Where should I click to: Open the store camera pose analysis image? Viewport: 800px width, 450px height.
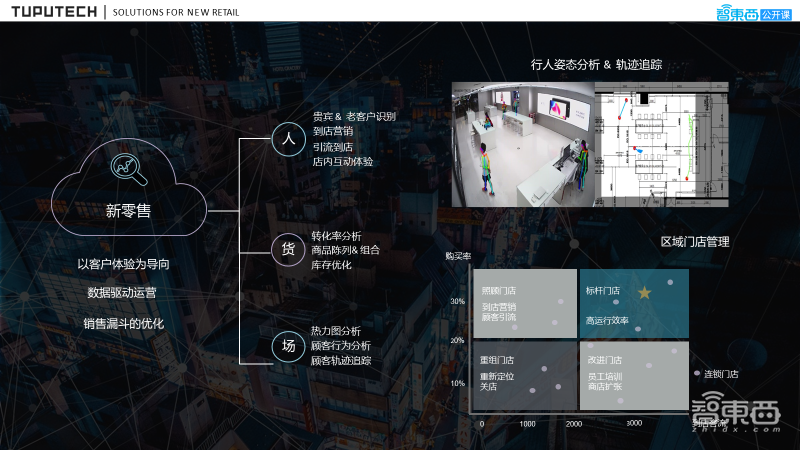(522, 144)
